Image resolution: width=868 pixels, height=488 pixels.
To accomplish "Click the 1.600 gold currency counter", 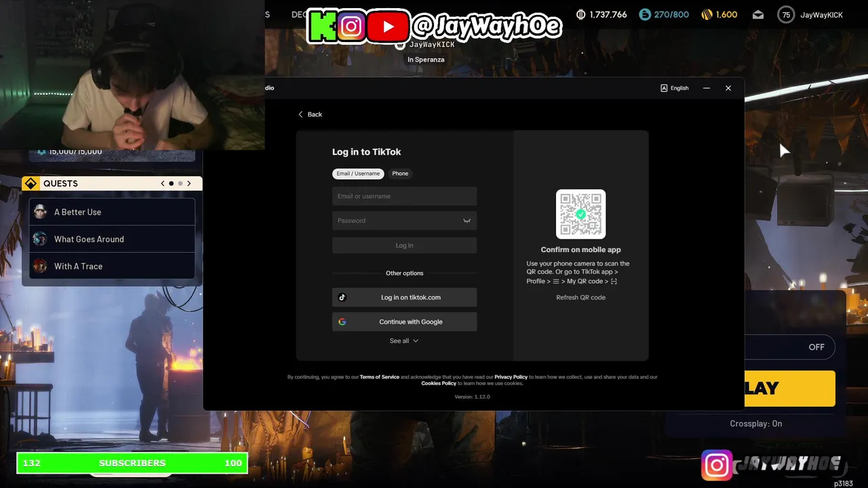I will [x=719, y=15].
